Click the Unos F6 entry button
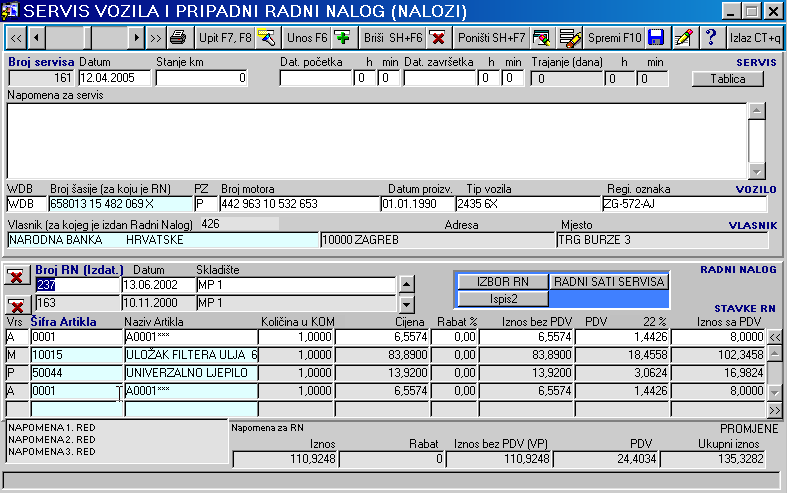Image resolution: width=787 pixels, height=493 pixels. click(307, 38)
